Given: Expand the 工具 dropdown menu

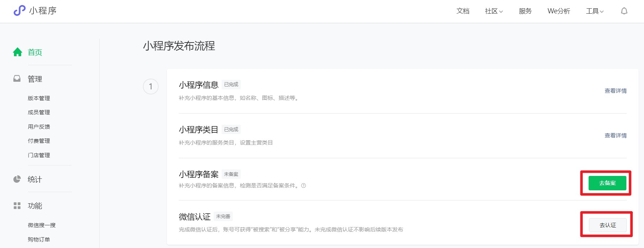Looking at the screenshot, I should click(x=595, y=11).
